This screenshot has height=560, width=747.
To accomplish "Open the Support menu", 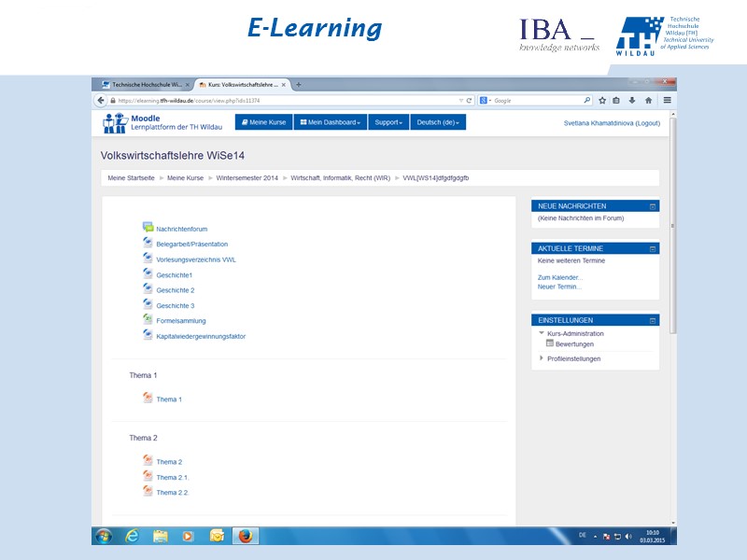I will [x=387, y=121].
